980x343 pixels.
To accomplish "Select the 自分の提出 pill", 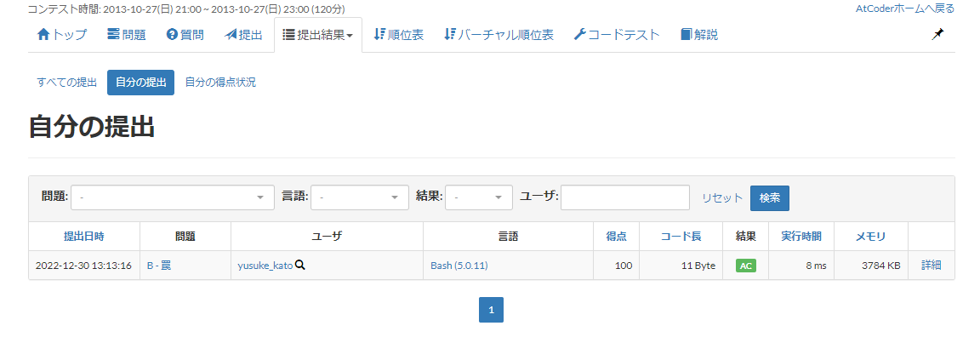I will (140, 83).
